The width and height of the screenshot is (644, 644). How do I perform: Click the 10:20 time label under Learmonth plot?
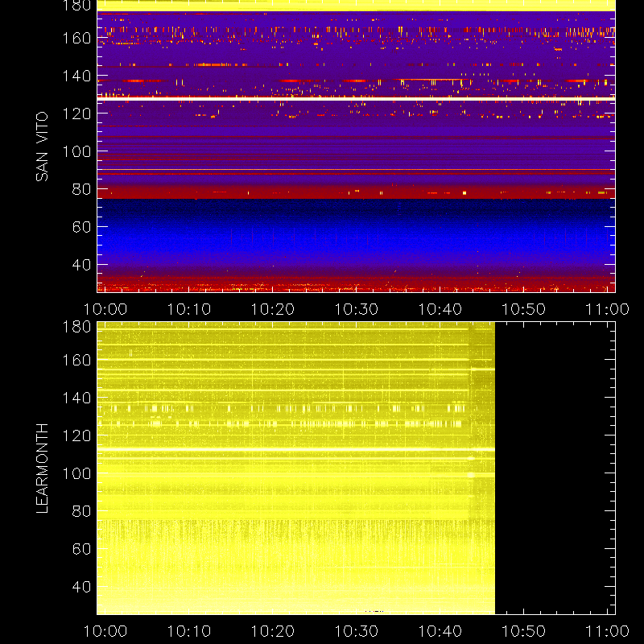(x=273, y=631)
